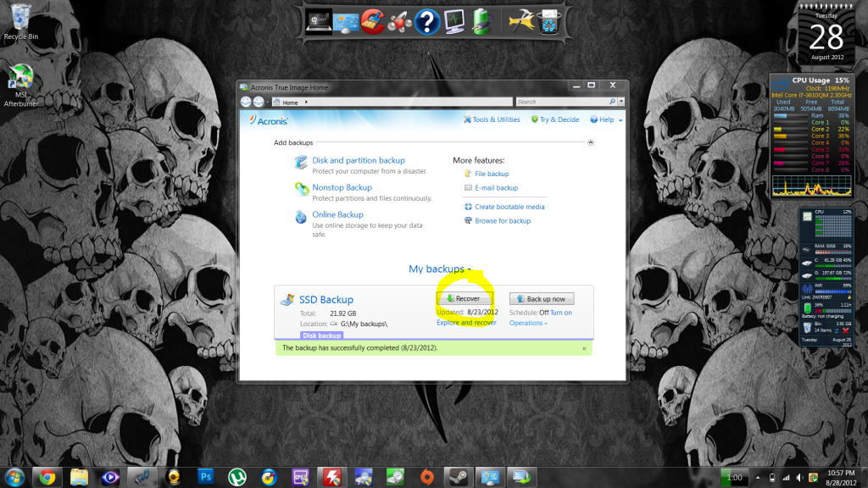Viewport: 868px width, 488px height.
Task: Launch CCleaner from the top dock
Action: 373,22
